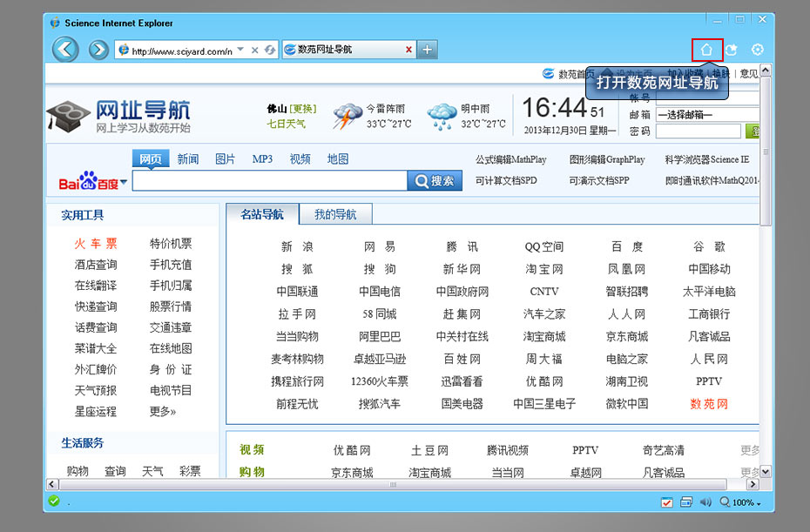Open the 12360火车票 link
The height and width of the screenshot is (532, 810).
(x=380, y=381)
